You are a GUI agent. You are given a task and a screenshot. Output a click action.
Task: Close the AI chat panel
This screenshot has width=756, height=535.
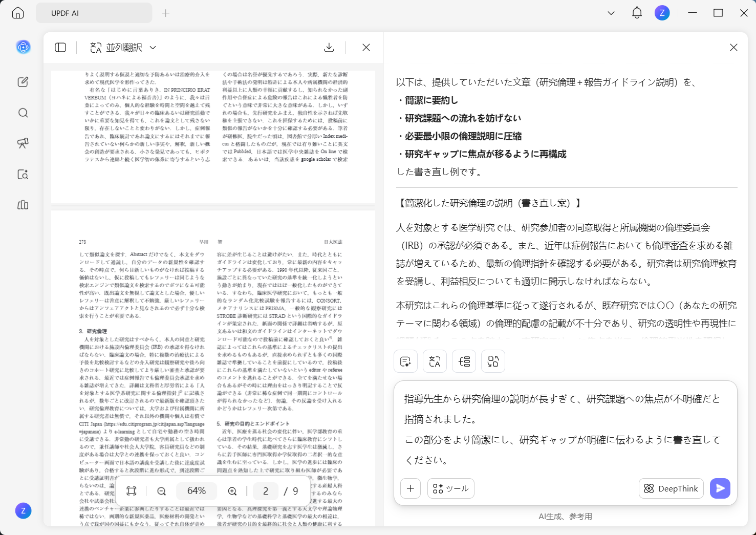pyautogui.click(x=733, y=48)
